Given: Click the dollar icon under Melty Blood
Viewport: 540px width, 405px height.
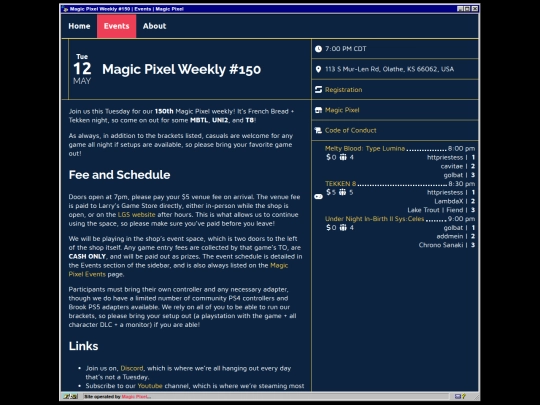Looking at the screenshot, I should 328,157.
